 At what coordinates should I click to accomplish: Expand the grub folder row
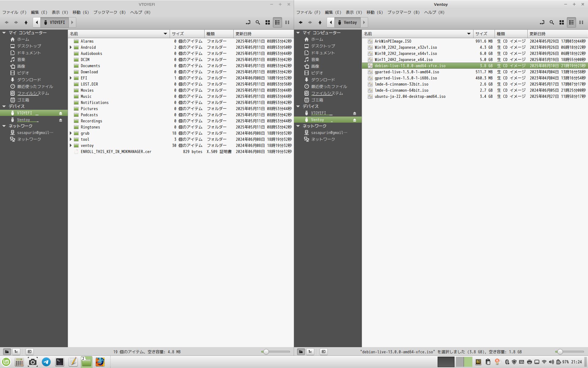[x=71, y=133]
